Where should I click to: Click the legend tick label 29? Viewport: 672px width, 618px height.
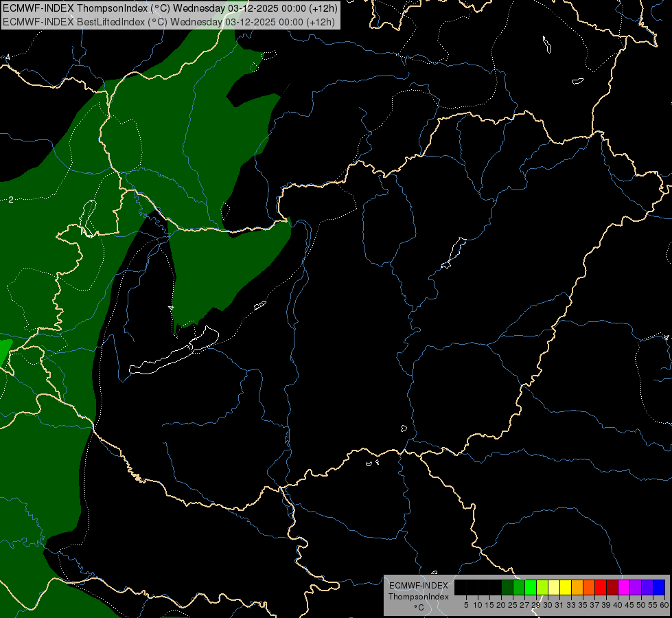click(x=536, y=605)
